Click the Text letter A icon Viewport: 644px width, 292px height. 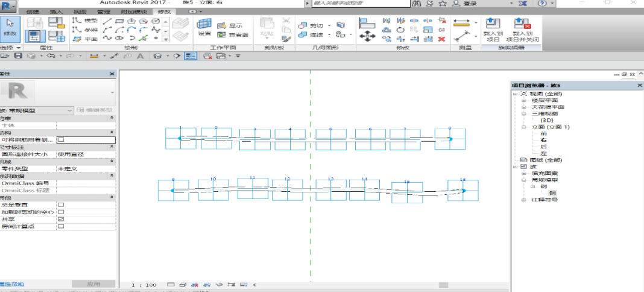(140, 56)
